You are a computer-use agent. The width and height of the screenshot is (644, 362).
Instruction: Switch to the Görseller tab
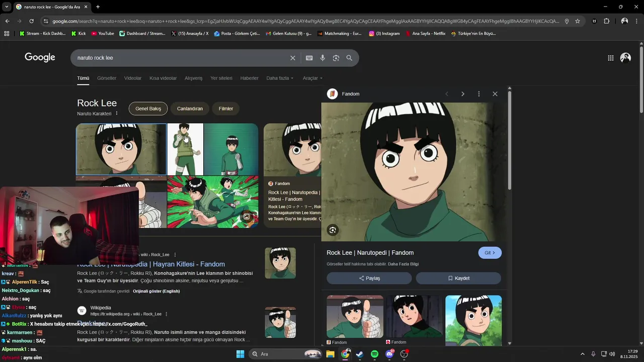107,78
